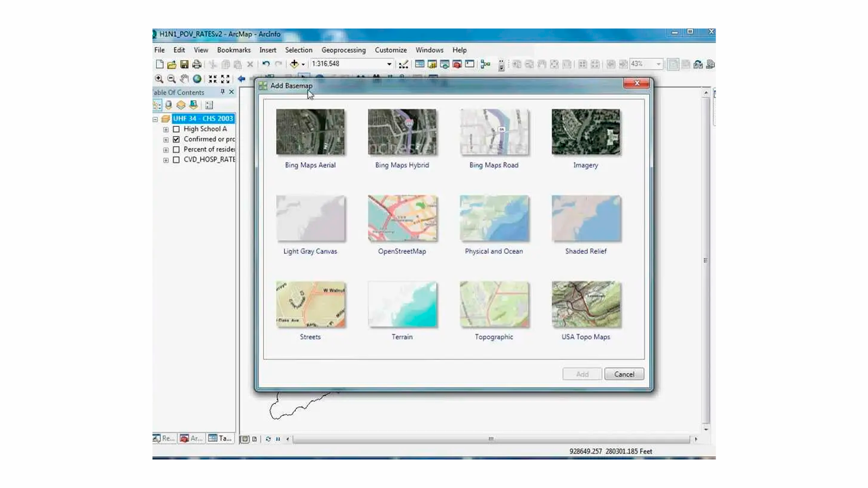Viewport: 868px width, 488px height.
Task: Expand the Percent of residents layer tree node
Action: pyautogui.click(x=166, y=150)
